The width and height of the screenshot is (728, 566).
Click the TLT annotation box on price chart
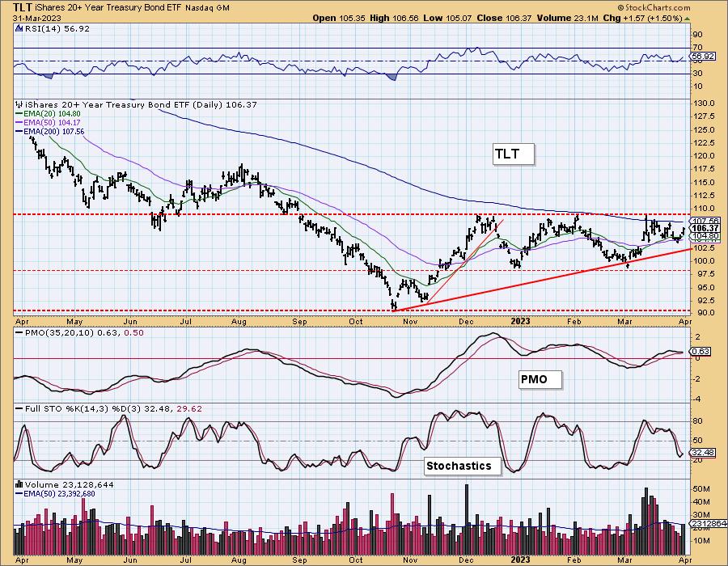[513, 154]
